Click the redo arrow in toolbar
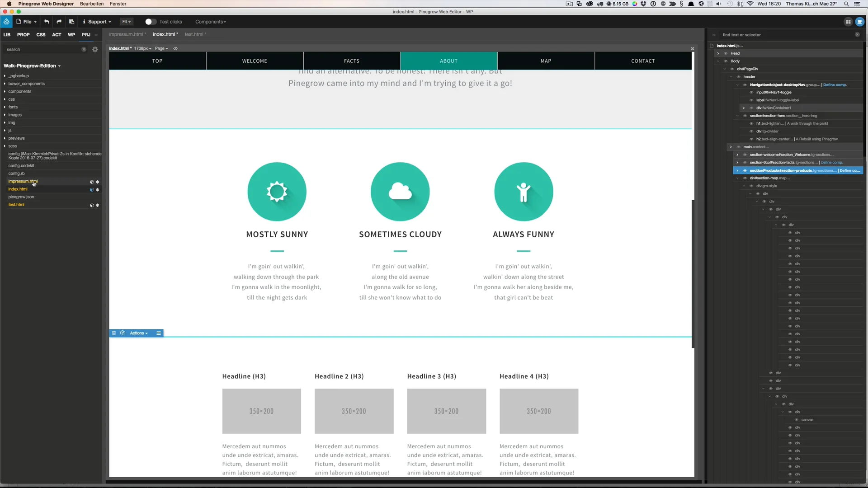This screenshot has height=488, width=868. click(x=59, y=22)
